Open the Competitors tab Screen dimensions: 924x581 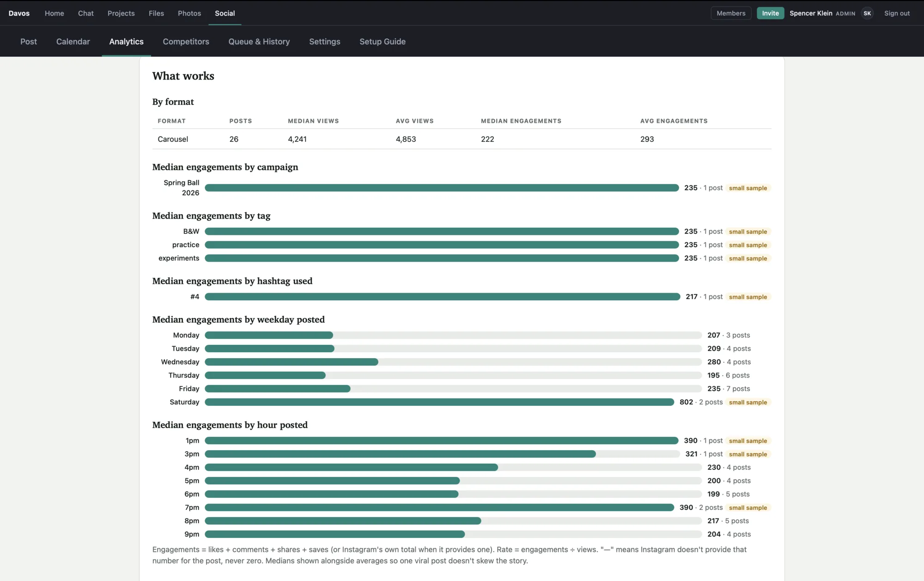tap(186, 42)
